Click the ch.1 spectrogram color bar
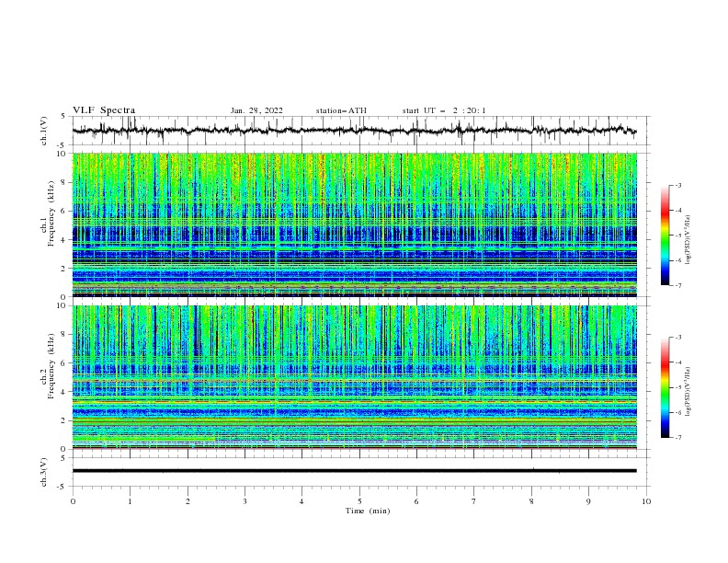 point(665,235)
